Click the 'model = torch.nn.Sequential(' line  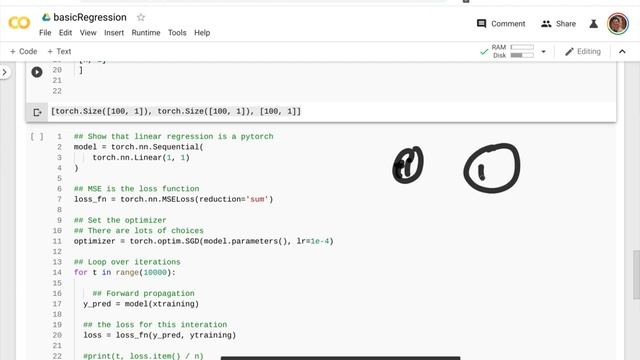pos(138,147)
